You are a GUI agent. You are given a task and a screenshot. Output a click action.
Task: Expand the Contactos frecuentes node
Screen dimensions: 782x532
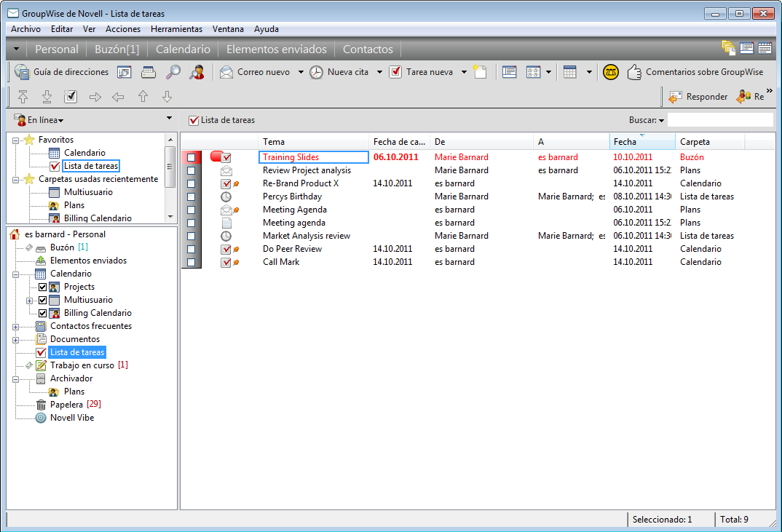[15, 327]
